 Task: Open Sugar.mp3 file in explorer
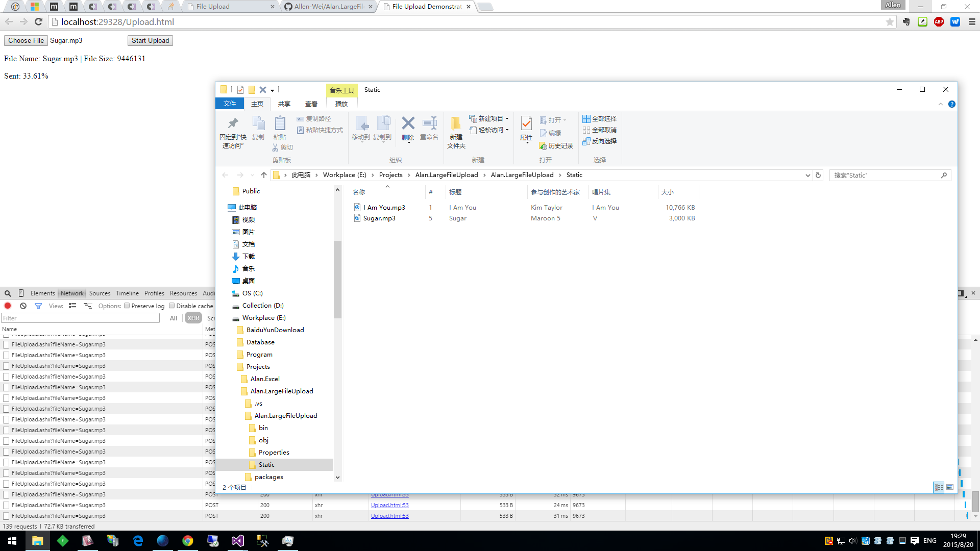tap(378, 218)
